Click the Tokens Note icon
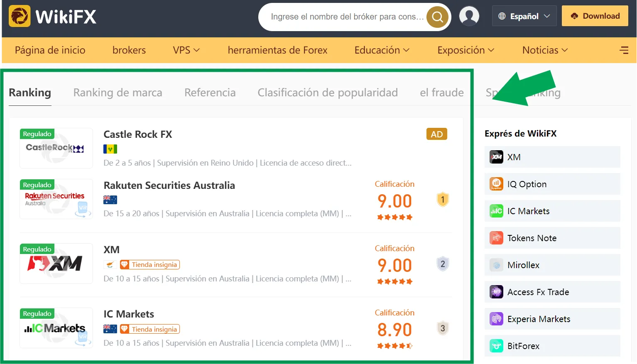637x364 pixels. pos(496,238)
